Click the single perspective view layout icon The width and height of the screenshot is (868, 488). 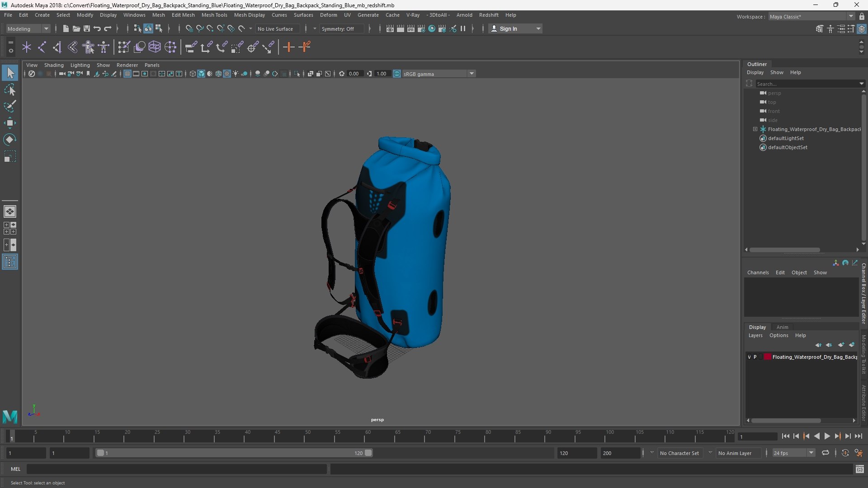point(10,211)
